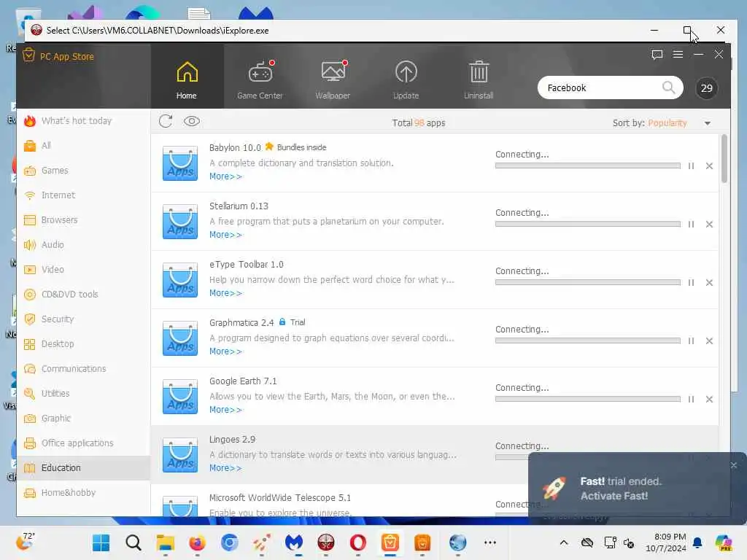Open More link for Google Earth 7.1

pos(225,410)
